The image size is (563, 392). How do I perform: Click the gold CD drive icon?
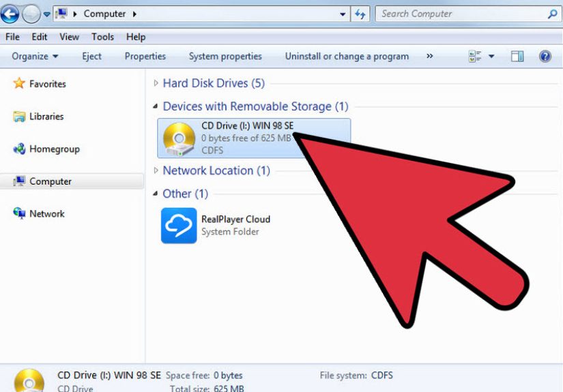179,139
